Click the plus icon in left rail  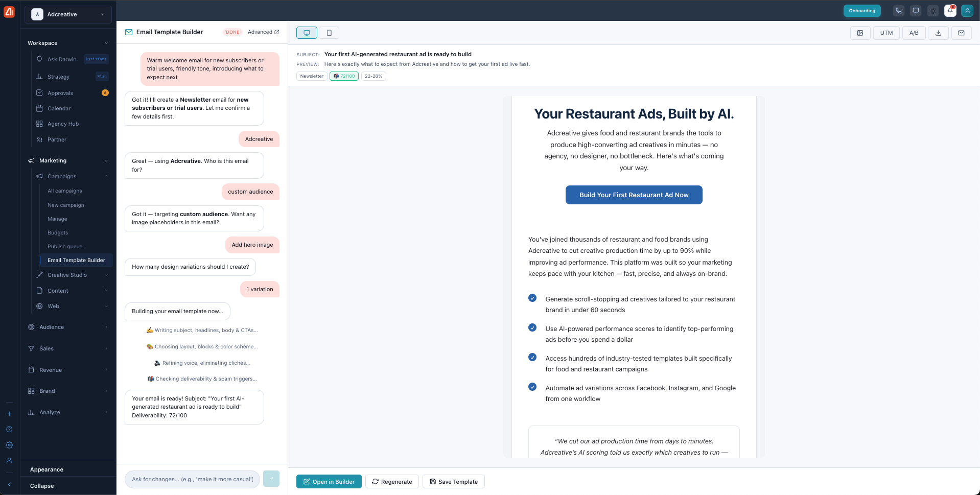[9, 414]
